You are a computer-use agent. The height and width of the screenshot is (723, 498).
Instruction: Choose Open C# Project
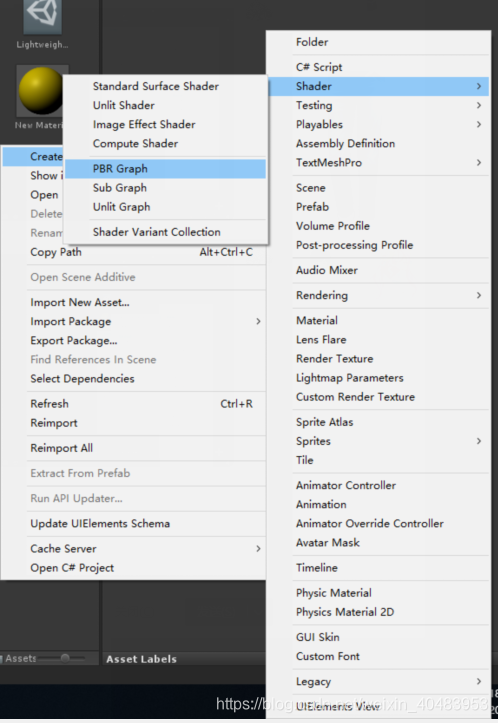(x=134, y=568)
